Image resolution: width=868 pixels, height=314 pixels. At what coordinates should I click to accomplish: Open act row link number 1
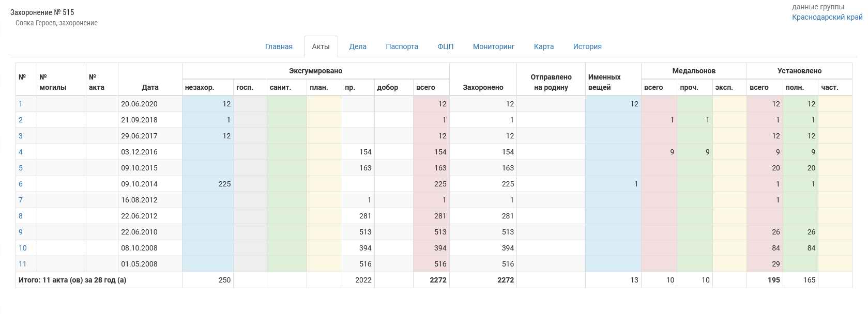tap(21, 104)
